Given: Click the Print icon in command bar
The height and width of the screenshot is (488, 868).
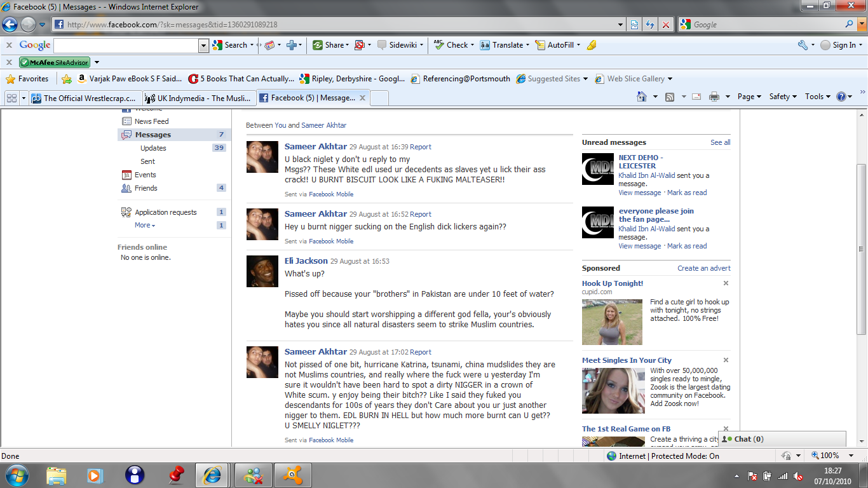Looking at the screenshot, I should 714,97.
